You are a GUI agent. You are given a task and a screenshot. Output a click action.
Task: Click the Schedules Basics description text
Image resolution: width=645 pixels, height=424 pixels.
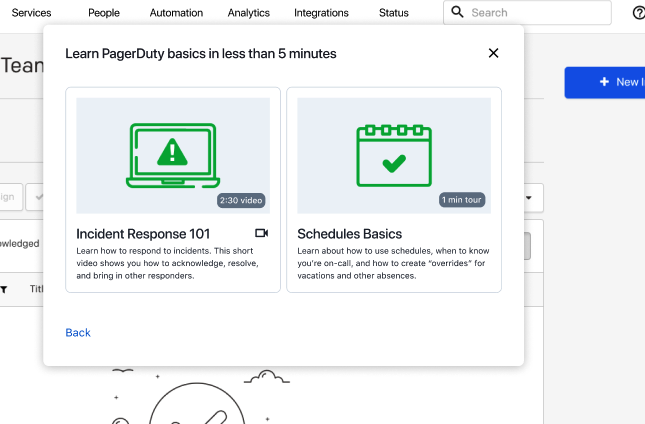click(x=393, y=263)
